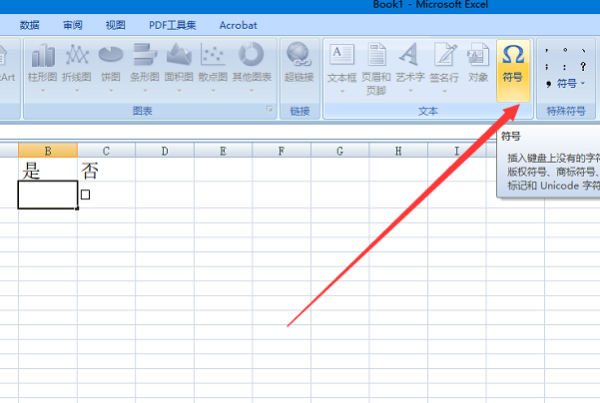The height and width of the screenshot is (403, 600).
Task: Add a signature line (签名行)
Action: point(444,68)
